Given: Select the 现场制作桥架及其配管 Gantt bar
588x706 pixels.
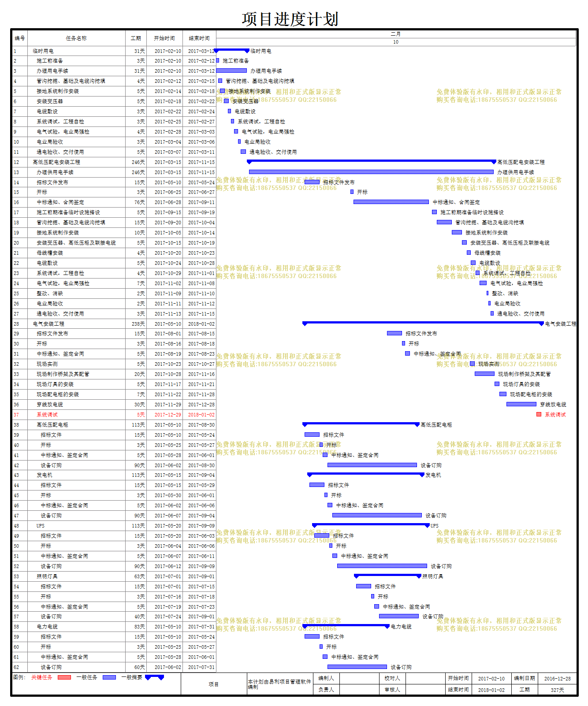Looking at the screenshot, I should click(x=484, y=374).
